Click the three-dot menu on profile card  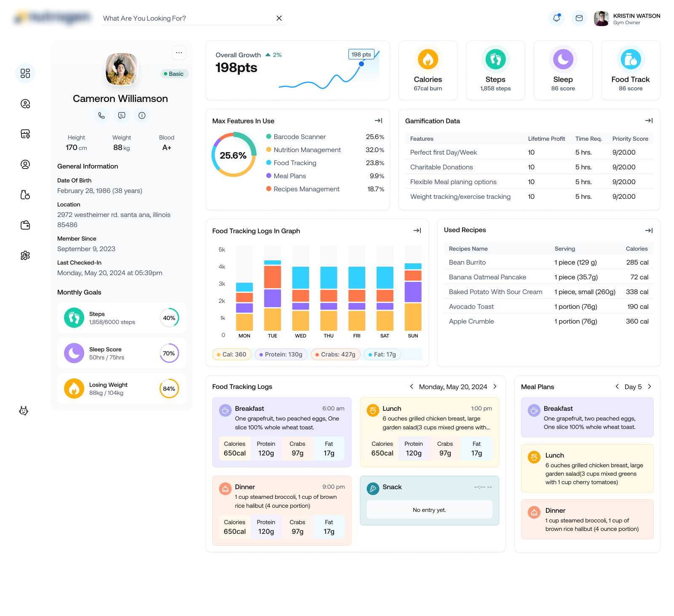[179, 53]
